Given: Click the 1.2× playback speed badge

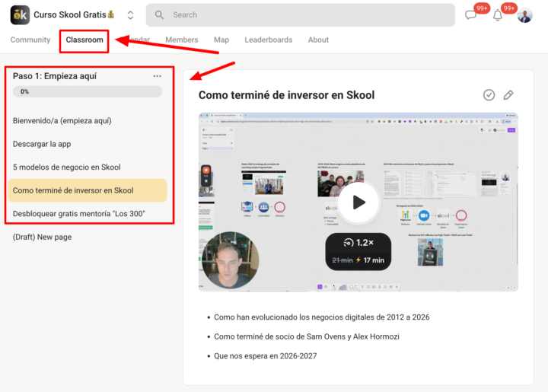Looking at the screenshot, I should point(358,251).
